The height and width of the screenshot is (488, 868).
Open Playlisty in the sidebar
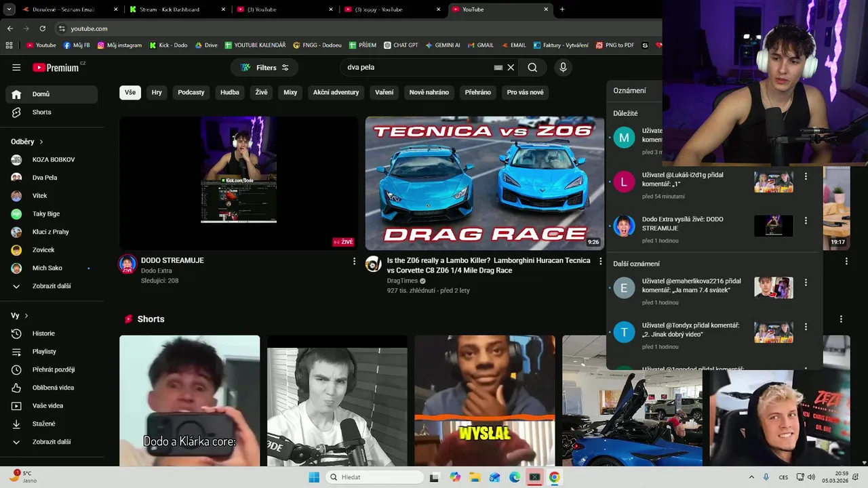(52, 352)
